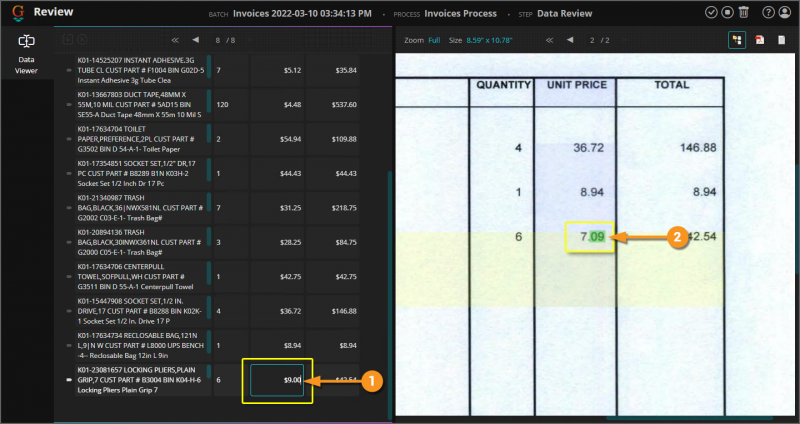
Task: Select the TRASH BAG BLACK 36 description cell
Action: [143, 208]
